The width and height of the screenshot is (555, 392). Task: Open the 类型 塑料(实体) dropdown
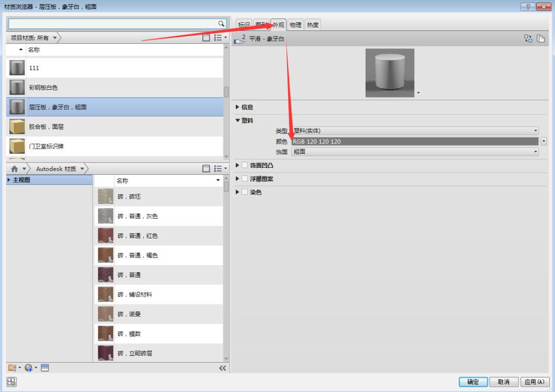[415, 131]
